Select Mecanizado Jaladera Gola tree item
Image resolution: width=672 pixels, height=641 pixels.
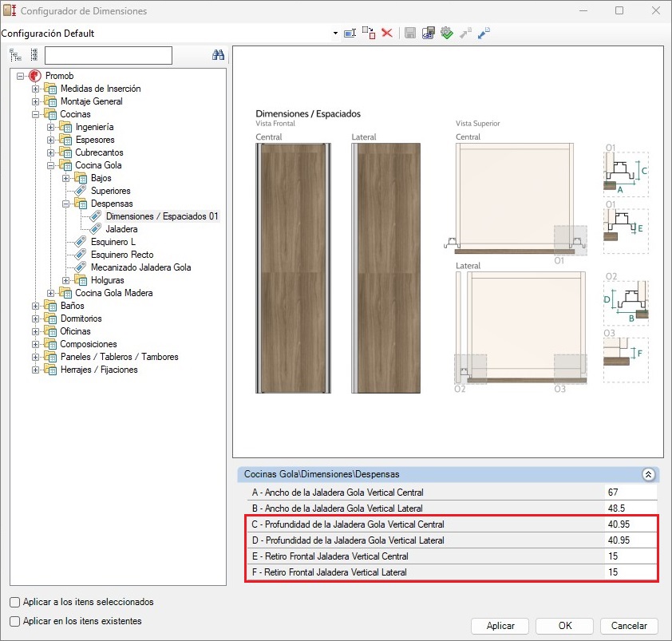(140, 267)
